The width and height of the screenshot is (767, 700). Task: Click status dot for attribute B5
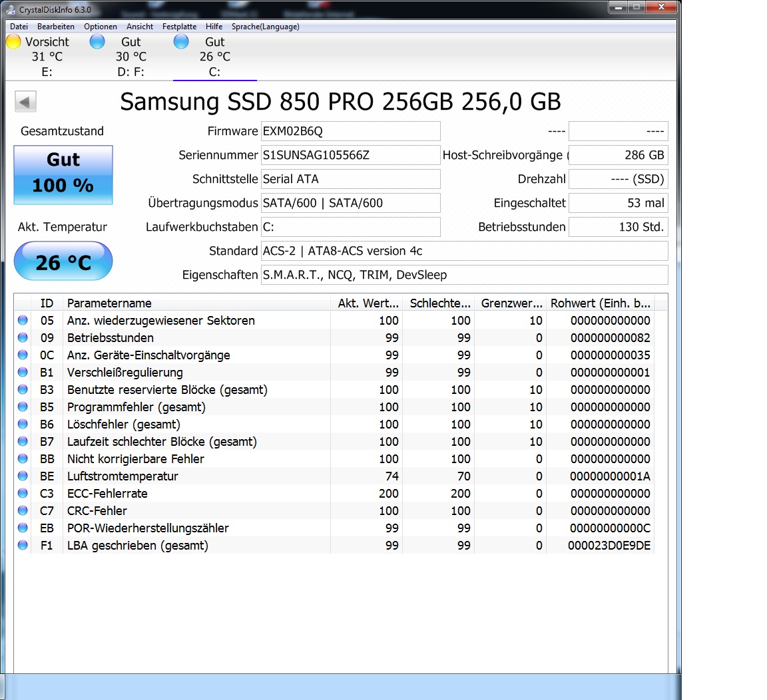click(x=23, y=406)
